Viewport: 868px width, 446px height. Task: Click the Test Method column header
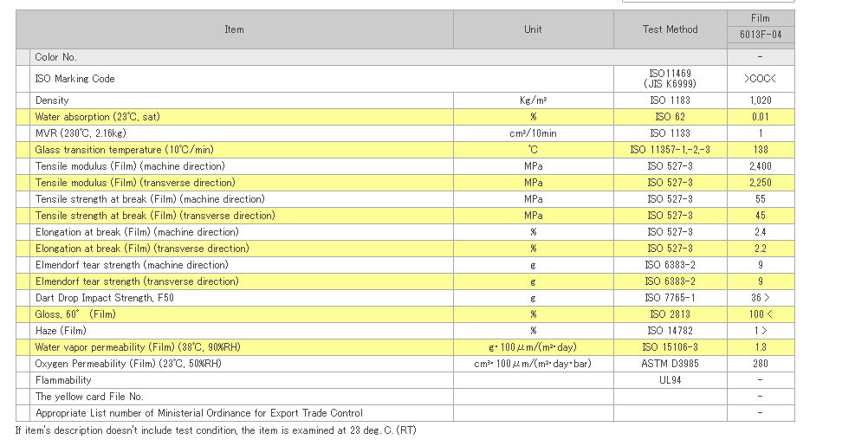click(x=670, y=29)
